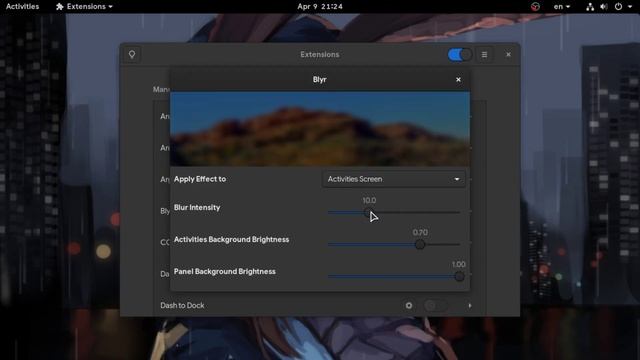Image resolution: width=640 pixels, height=360 pixels.
Task: Click the volume speaker icon
Action: pyautogui.click(x=604, y=7)
